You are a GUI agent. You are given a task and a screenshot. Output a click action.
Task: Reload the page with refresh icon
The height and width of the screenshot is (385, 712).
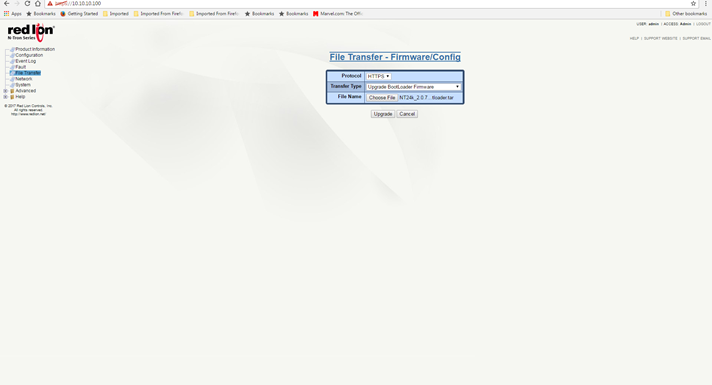[x=27, y=4]
